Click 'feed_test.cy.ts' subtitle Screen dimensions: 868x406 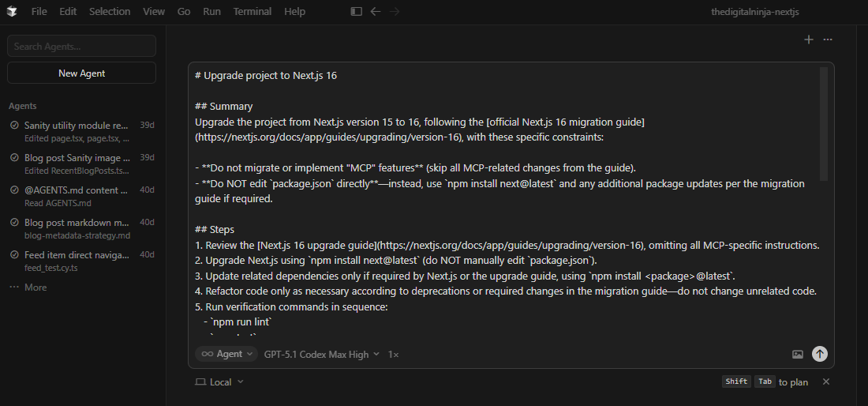pyautogui.click(x=51, y=268)
